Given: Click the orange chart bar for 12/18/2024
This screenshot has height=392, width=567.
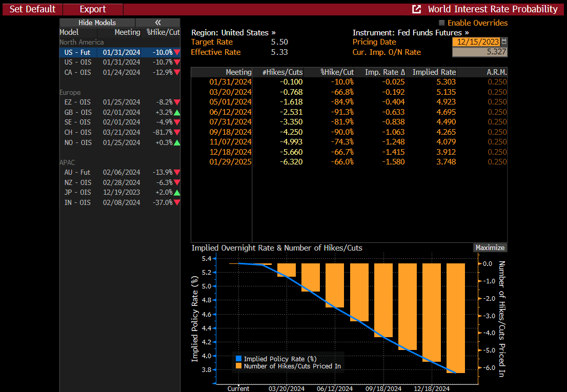Looking at the screenshot, I should pyautogui.click(x=432, y=313).
